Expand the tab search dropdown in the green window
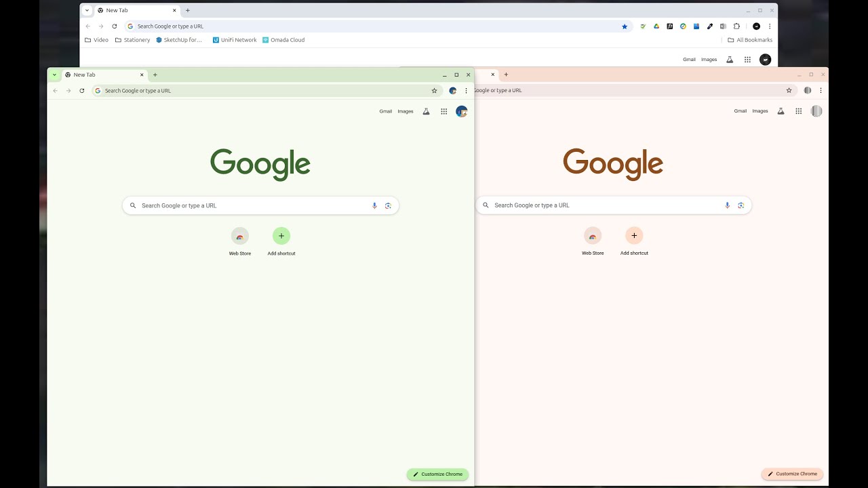The image size is (868, 488). (x=54, y=75)
